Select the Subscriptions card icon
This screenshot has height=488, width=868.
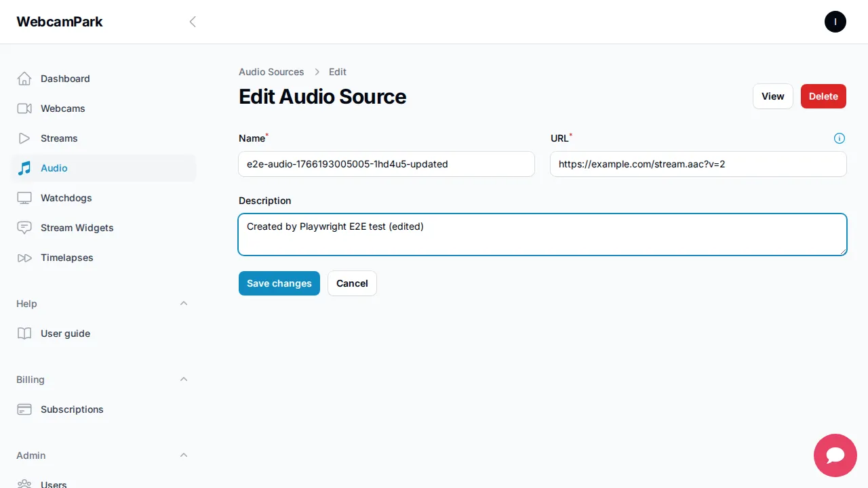pyautogui.click(x=24, y=409)
